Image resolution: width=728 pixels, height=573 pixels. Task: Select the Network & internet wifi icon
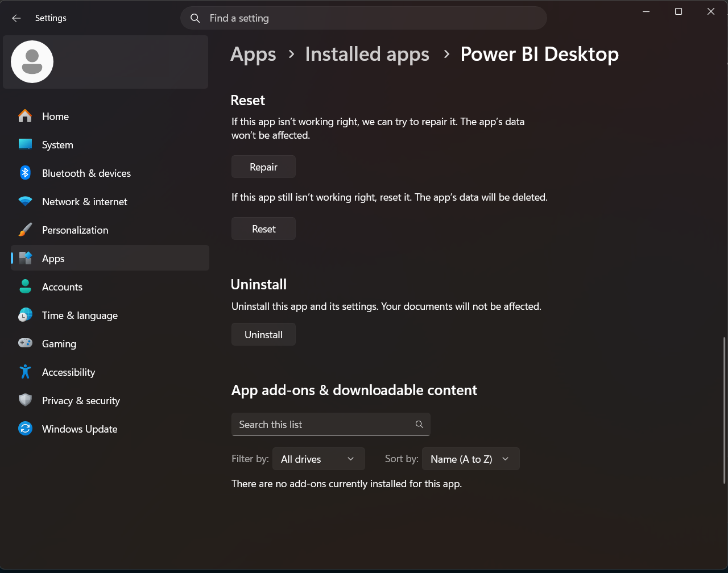pyautogui.click(x=25, y=201)
